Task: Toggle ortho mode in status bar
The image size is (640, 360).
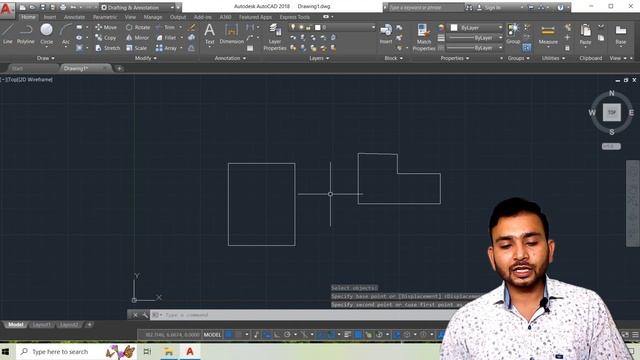Action: (277, 335)
